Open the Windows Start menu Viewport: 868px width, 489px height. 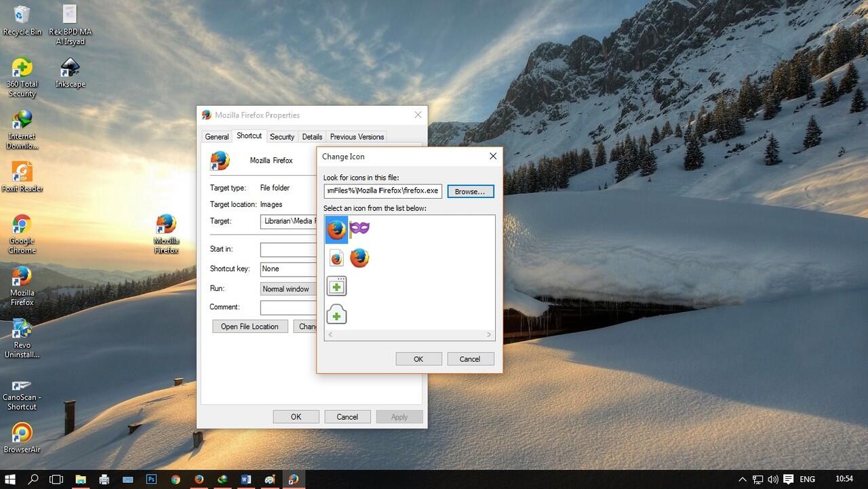coord(11,479)
